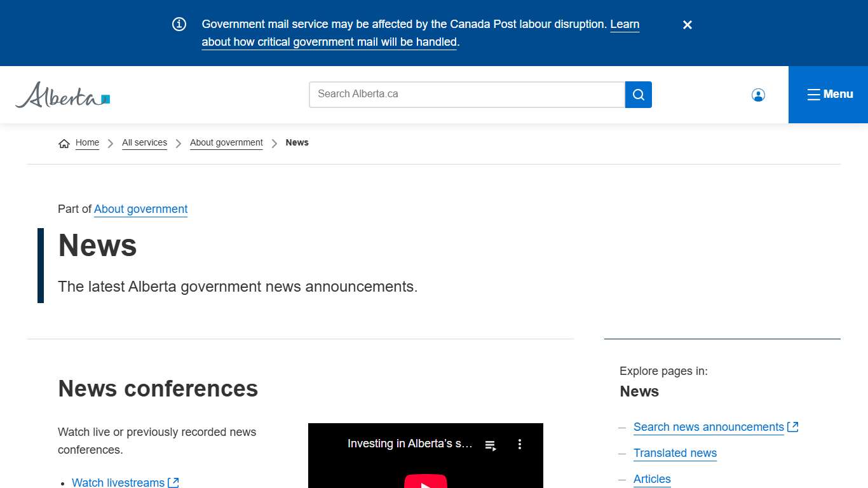Open the critical government mail handling link
Screen dimensions: 868x488
(329, 42)
